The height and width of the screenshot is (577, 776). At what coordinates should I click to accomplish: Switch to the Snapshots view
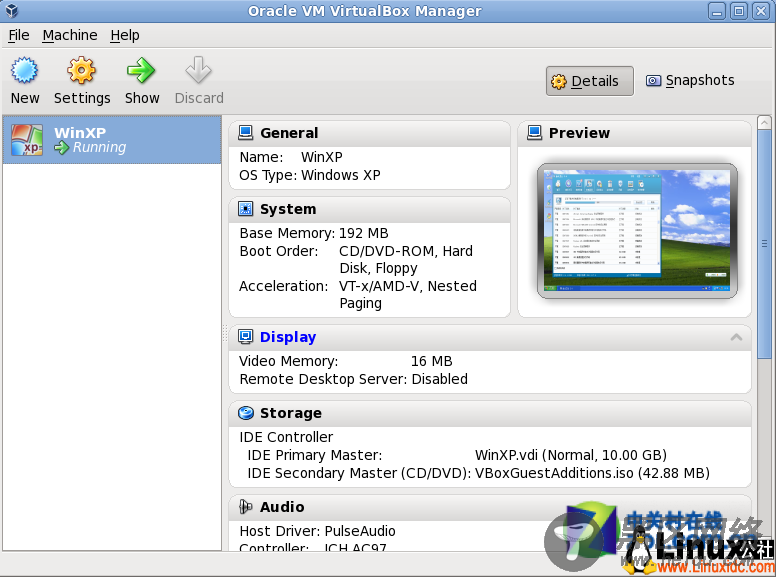tap(690, 80)
